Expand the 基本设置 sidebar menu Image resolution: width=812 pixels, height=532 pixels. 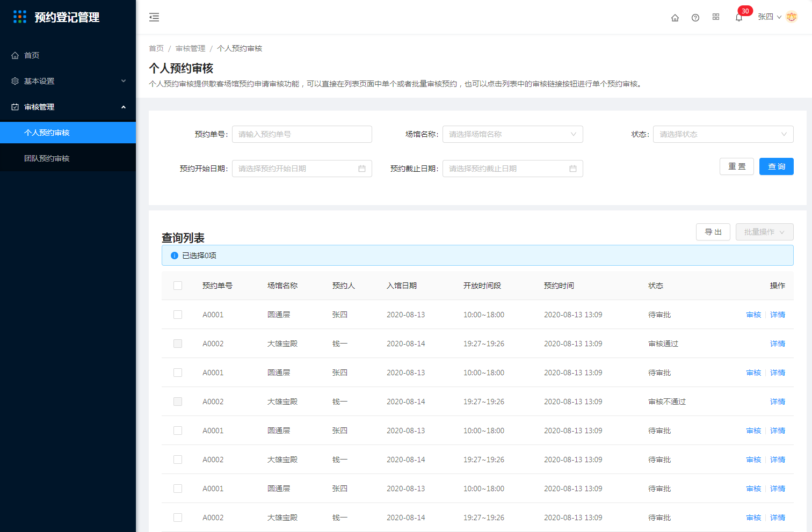tap(68, 81)
